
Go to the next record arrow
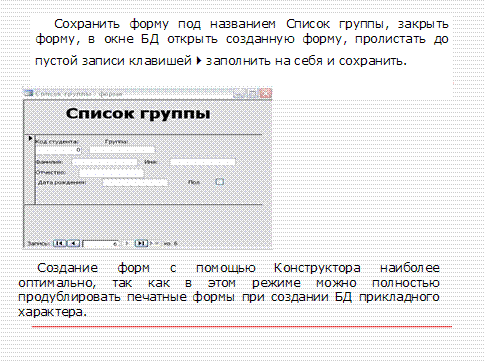(x=127, y=243)
